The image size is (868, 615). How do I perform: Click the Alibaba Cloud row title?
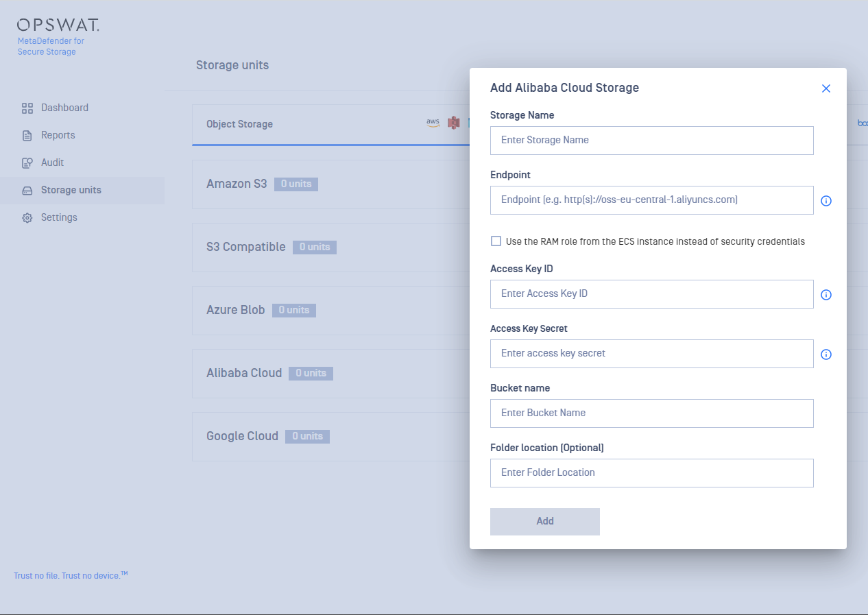(x=244, y=373)
